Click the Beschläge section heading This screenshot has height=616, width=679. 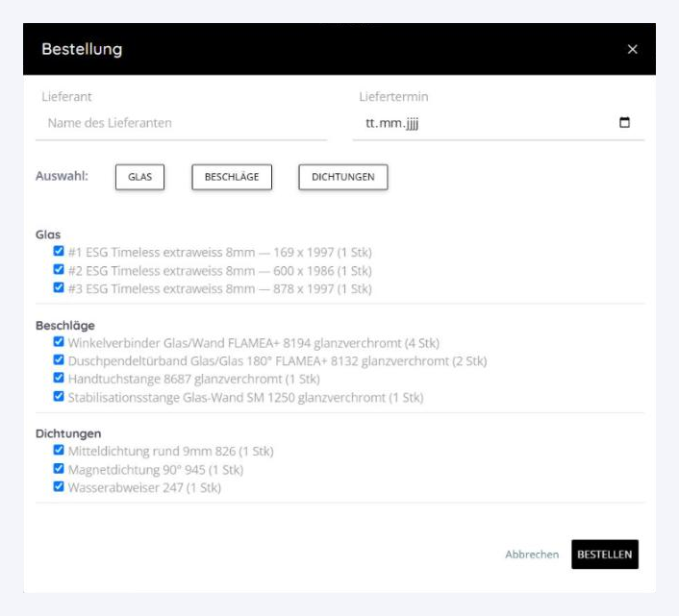[65, 326]
